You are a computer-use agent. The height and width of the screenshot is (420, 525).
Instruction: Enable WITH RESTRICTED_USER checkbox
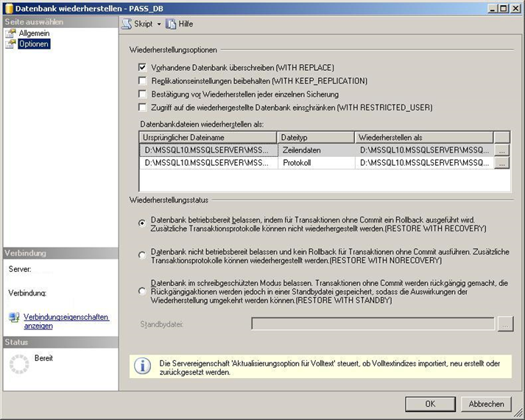click(143, 108)
